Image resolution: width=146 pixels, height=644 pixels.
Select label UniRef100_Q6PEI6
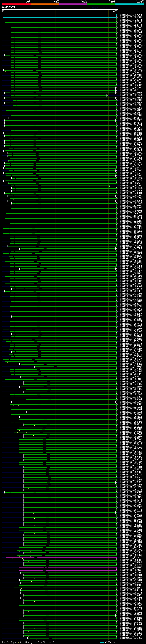(131, 90)
